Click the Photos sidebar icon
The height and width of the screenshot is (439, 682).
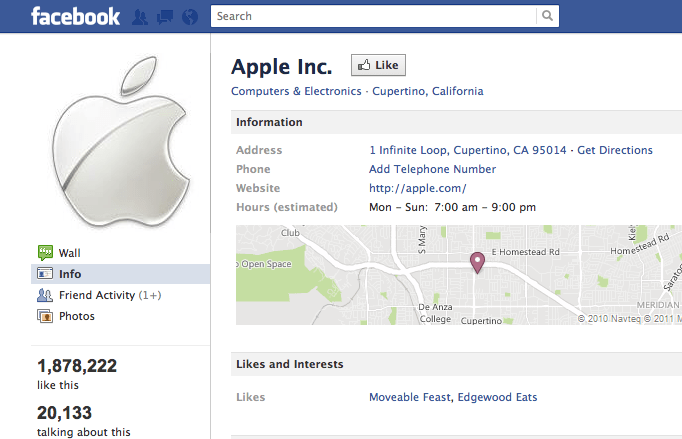[x=45, y=316]
